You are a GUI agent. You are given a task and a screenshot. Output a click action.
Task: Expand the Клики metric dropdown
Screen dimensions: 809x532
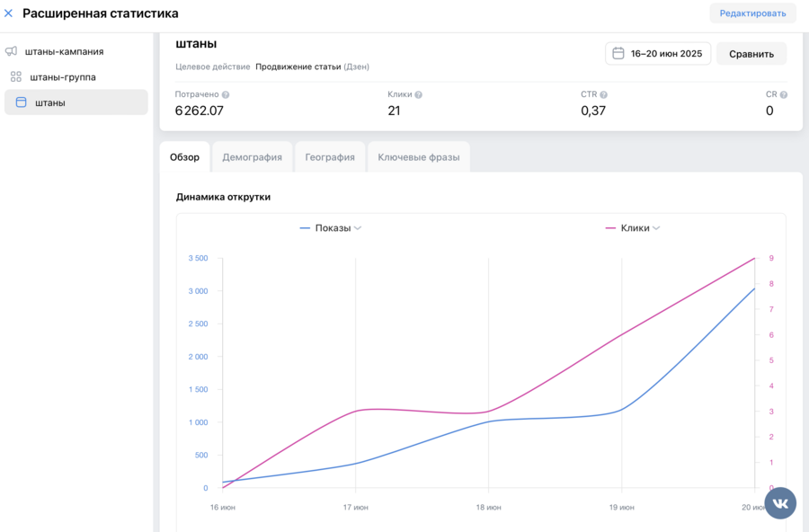click(656, 228)
